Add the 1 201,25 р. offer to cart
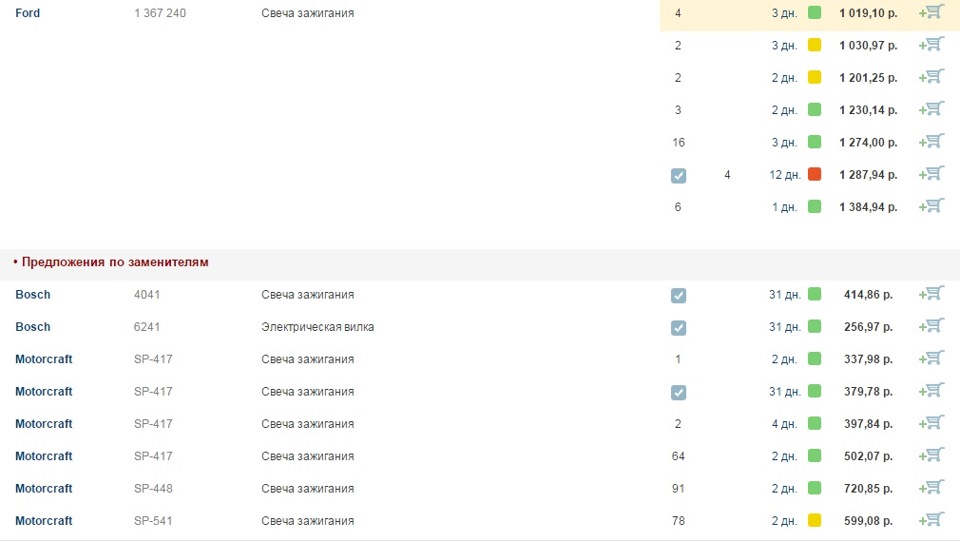Screen dimensions: 960x542 tap(931, 77)
